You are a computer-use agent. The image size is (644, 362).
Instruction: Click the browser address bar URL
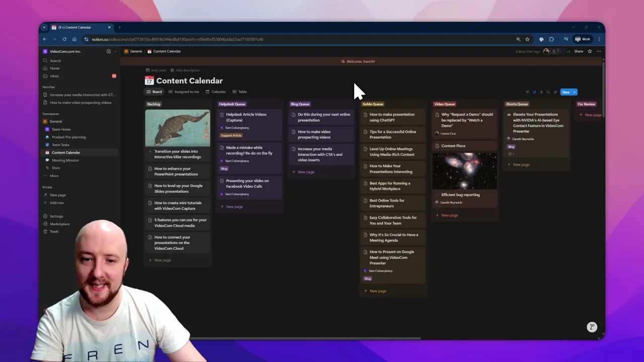[x=177, y=39]
